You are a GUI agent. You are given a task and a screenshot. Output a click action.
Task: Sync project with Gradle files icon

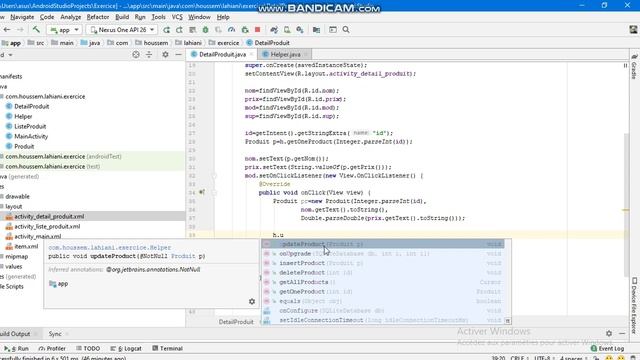point(274,30)
